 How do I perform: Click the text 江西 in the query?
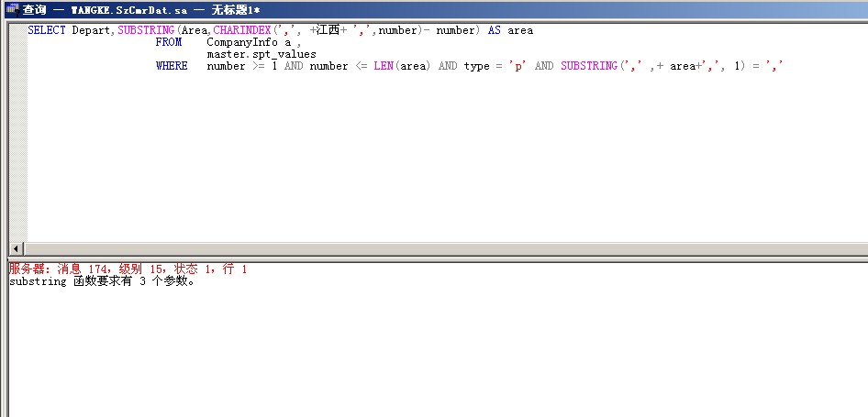[328, 30]
